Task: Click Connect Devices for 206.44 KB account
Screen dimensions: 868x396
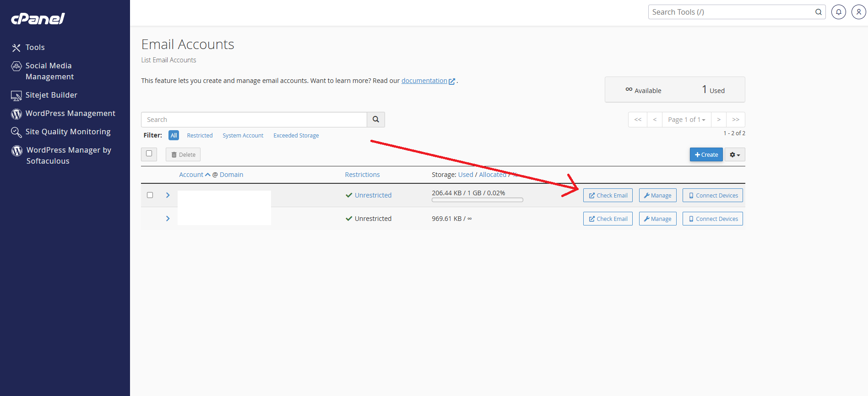Action: 713,195
